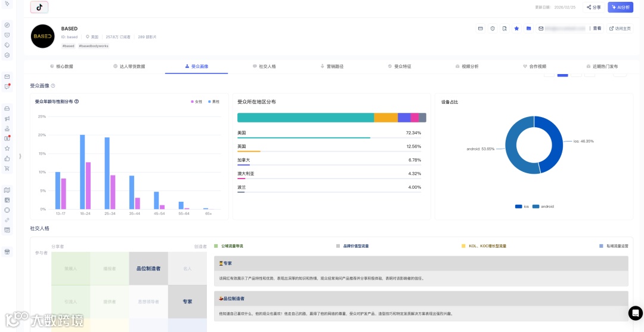This screenshot has height=332, width=644.
Task: Click the card icon beside the clock icon
Action: (x=480, y=29)
